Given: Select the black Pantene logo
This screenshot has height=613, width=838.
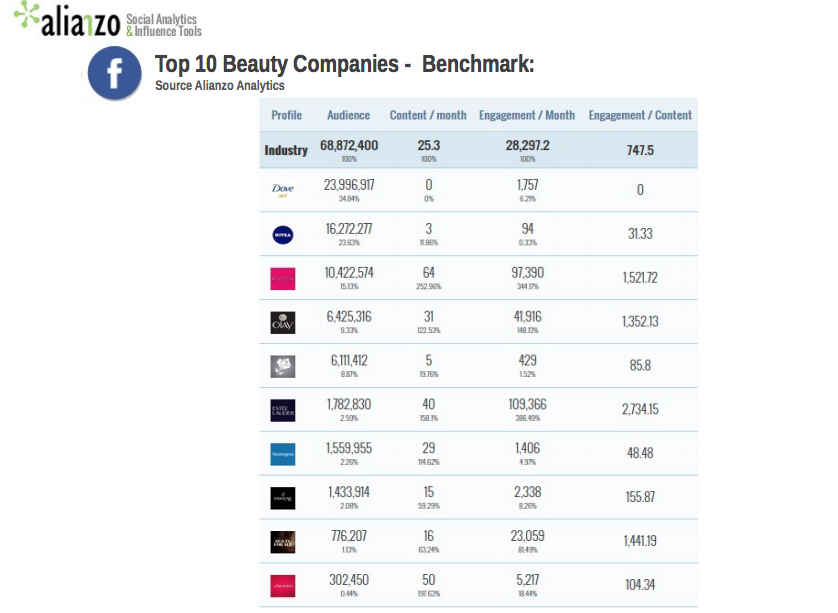Looking at the screenshot, I should (283, 498).
